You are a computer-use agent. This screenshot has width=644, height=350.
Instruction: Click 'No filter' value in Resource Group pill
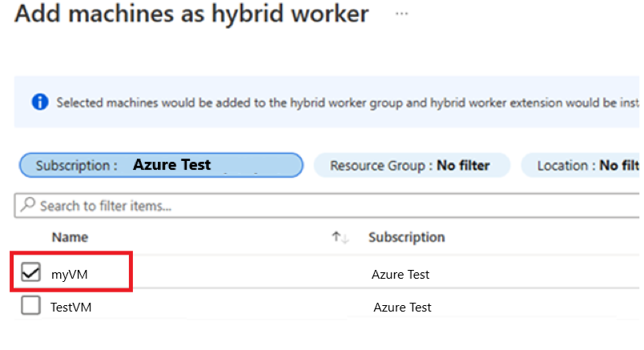point(463,166)
